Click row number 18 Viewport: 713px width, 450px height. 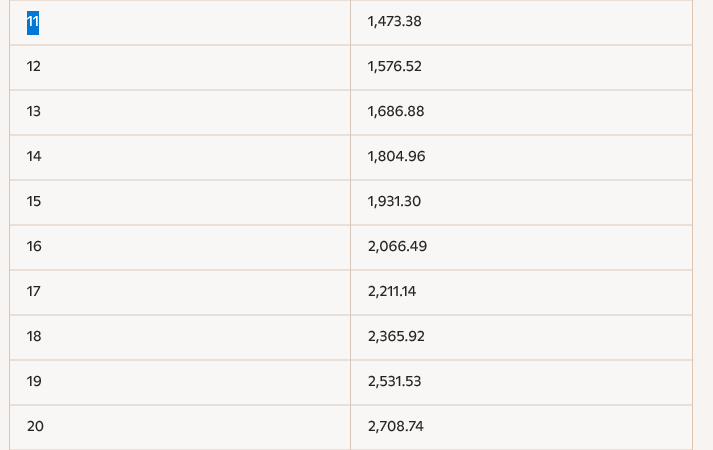tap(34, 336)
